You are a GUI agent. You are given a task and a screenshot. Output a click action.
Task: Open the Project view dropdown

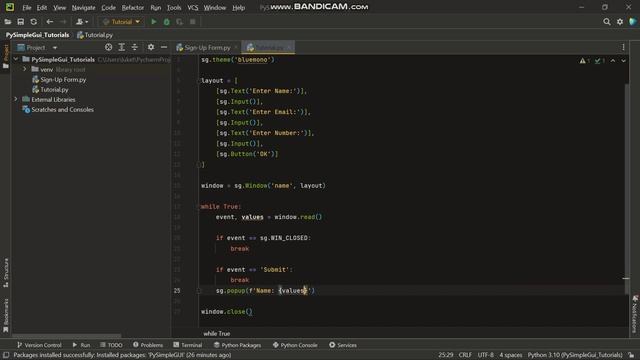coord(38,48)
